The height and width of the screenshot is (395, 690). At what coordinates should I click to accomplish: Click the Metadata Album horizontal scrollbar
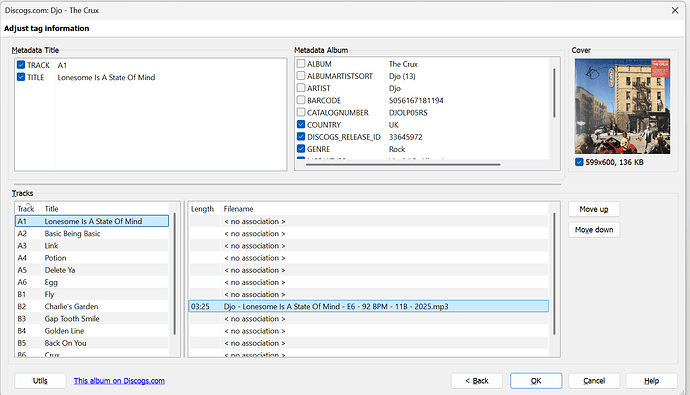403,165
